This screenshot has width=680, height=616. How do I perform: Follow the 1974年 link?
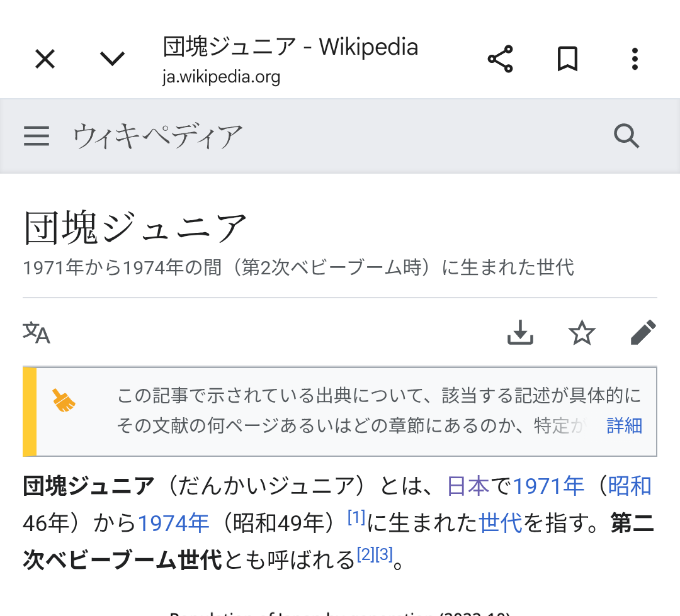[173, 523]
